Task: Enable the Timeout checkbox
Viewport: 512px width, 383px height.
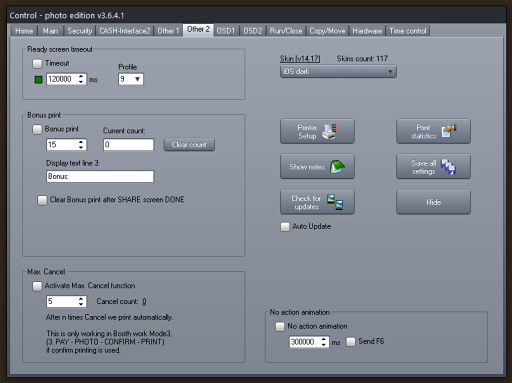Action: coord(37,63)
